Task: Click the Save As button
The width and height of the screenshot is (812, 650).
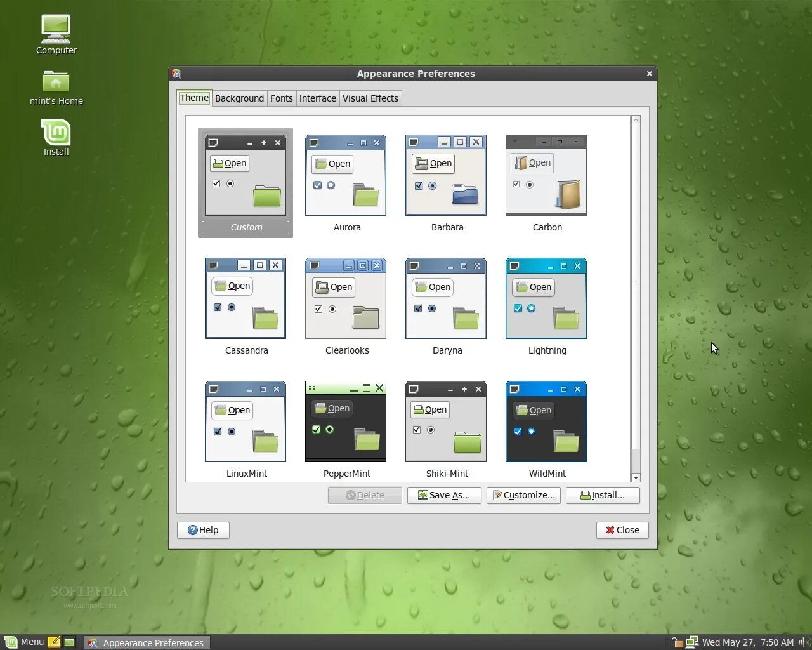Action: point(443,495)
